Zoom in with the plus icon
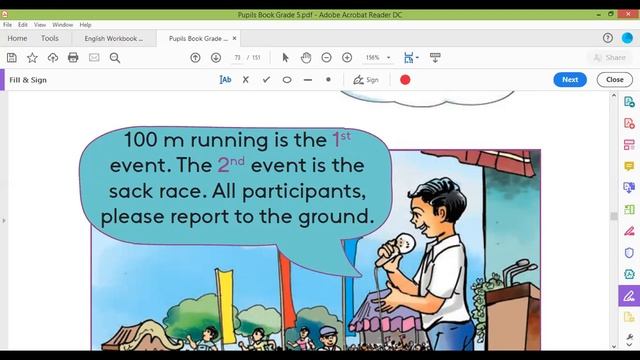640x360 pixels. coord(347,58)
